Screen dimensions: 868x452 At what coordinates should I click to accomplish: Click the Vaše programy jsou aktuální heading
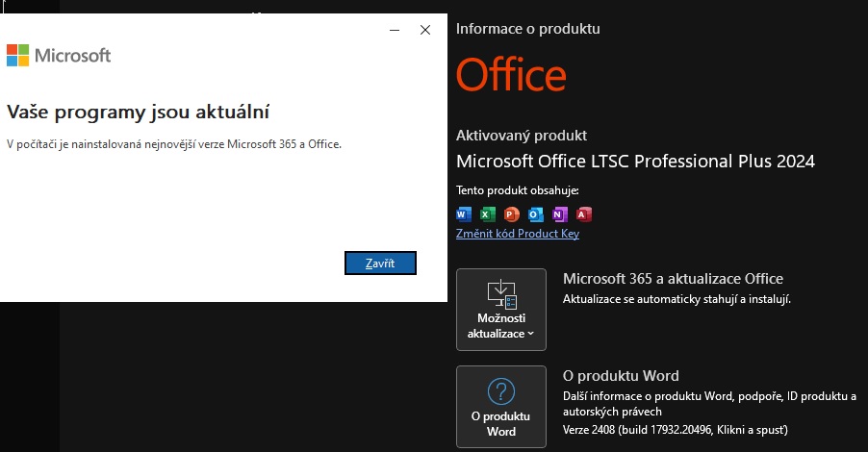[138, 112]
